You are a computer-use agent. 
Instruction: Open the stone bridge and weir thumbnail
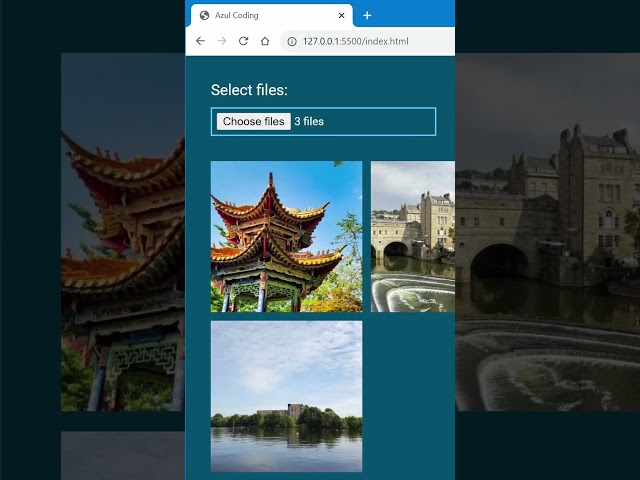[413, 236]
